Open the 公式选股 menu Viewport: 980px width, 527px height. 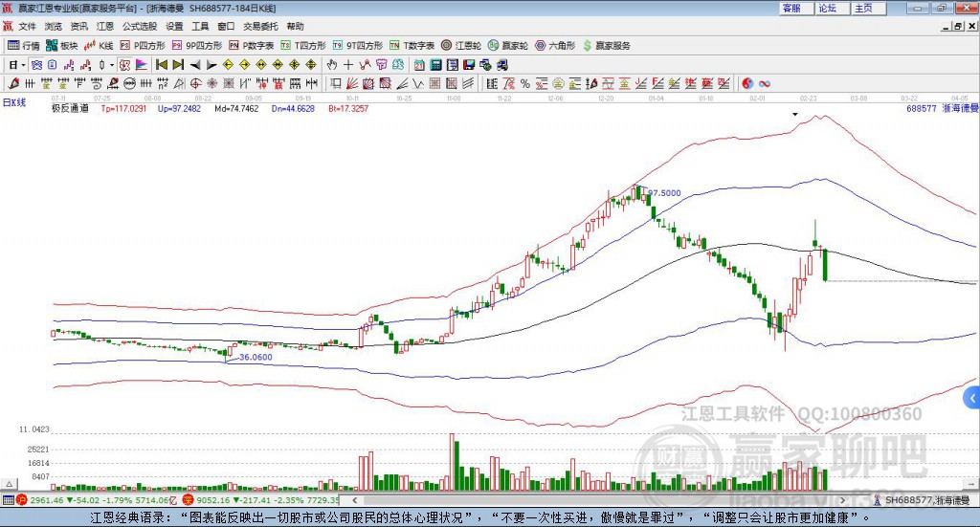pos(140,26)
